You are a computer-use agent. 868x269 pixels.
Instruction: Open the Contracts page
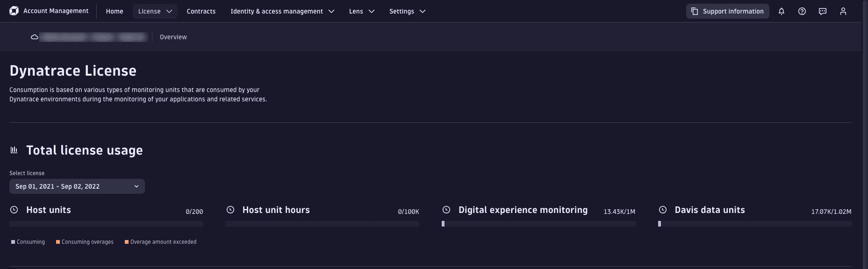point(201,11)
